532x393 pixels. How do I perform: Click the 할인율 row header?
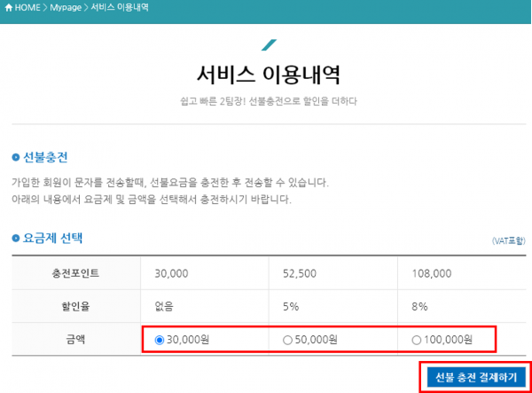pos(75,306)
